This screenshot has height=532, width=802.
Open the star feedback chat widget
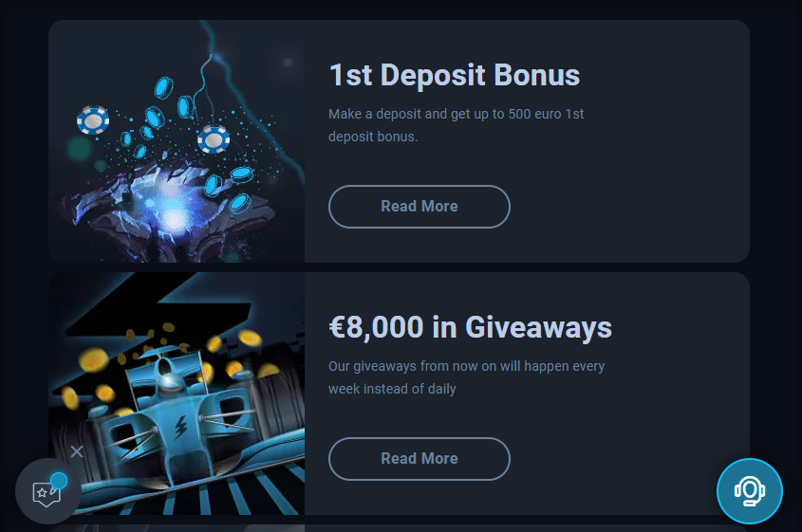[47, 491]
